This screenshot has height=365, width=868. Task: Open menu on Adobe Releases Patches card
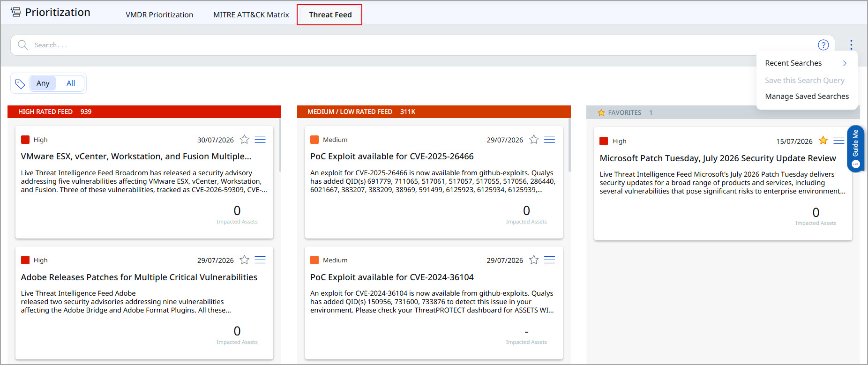pyautogui.click(x=260, y=260)
